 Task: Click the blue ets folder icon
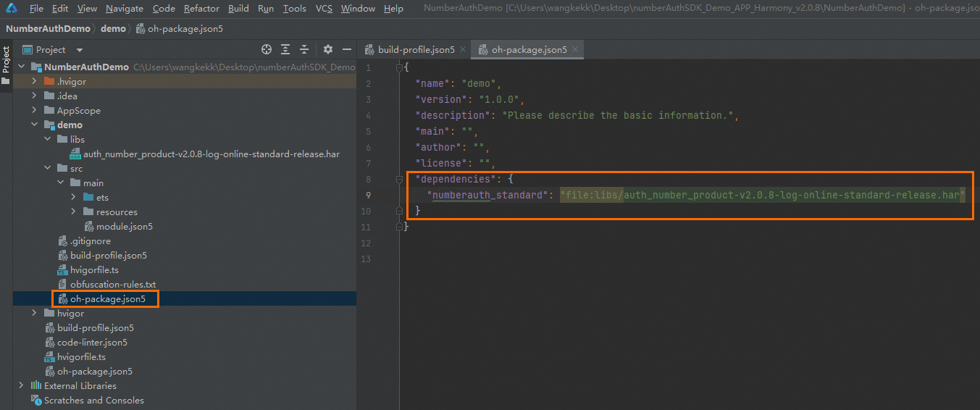(x=88, y=197)
